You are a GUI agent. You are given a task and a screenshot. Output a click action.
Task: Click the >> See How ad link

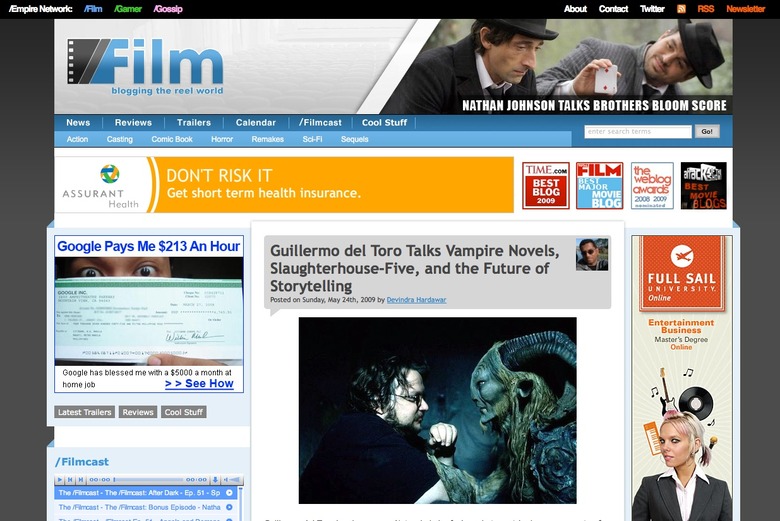(x=199, y=384)
